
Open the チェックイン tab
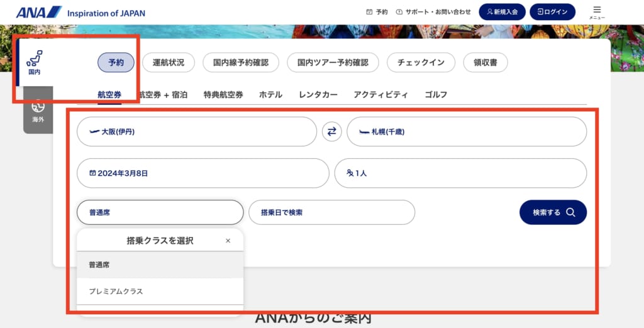pyautogui.click(x=421, y=62)
